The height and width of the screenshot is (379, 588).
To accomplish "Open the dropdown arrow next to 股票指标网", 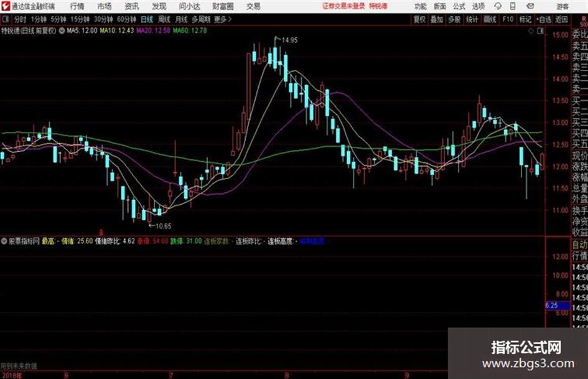I will click(x=4, y=241).
